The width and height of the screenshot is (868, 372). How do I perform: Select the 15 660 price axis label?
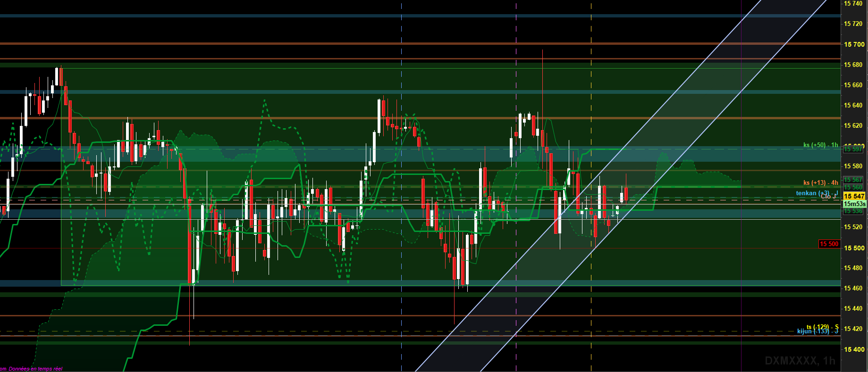point(853,85)
